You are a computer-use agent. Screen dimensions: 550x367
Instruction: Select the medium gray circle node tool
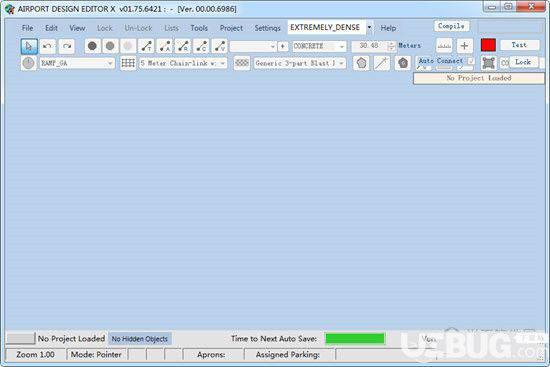tap(110, 46)
